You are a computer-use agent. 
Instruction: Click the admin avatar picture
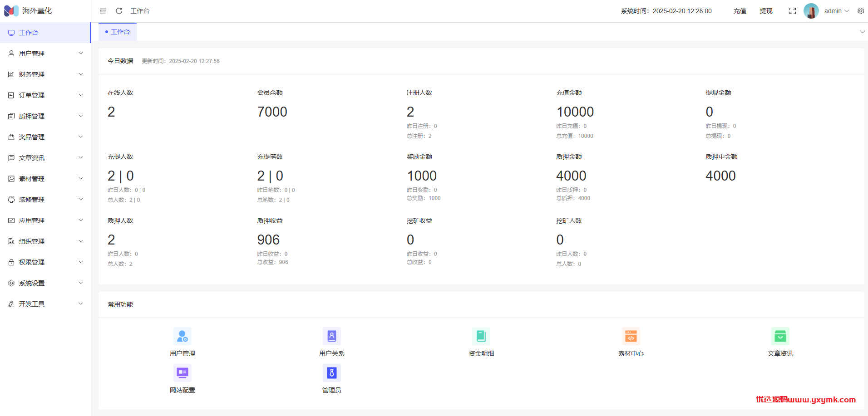coord(811,11)
